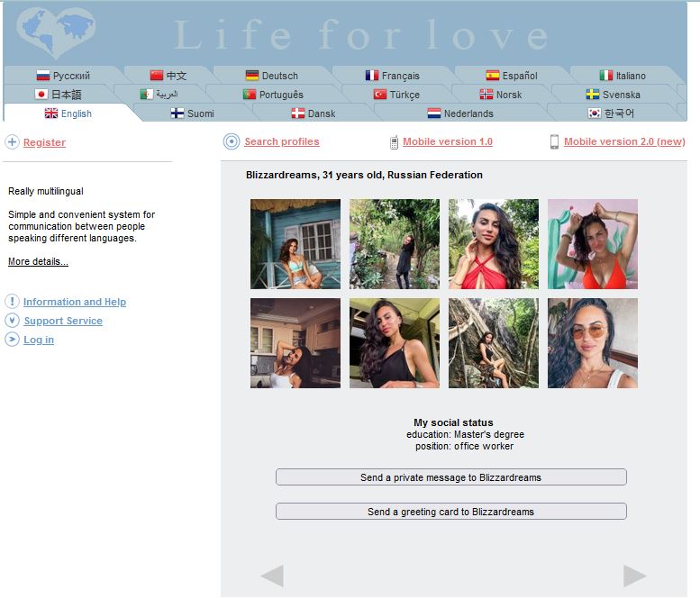The width and height of the screenshot is (700, 599).
Task: Go to the previous profile with left arrow
Action: pos(272,576)
